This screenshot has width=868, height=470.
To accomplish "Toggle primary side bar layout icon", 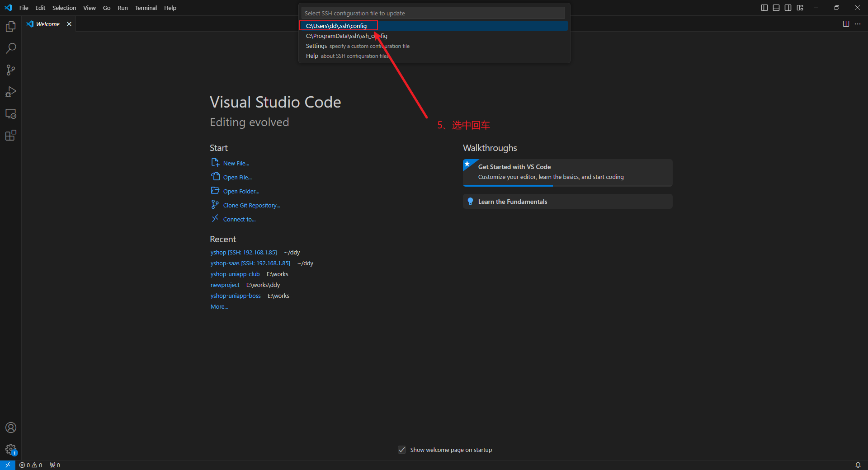I will click(x=764, y=8).
